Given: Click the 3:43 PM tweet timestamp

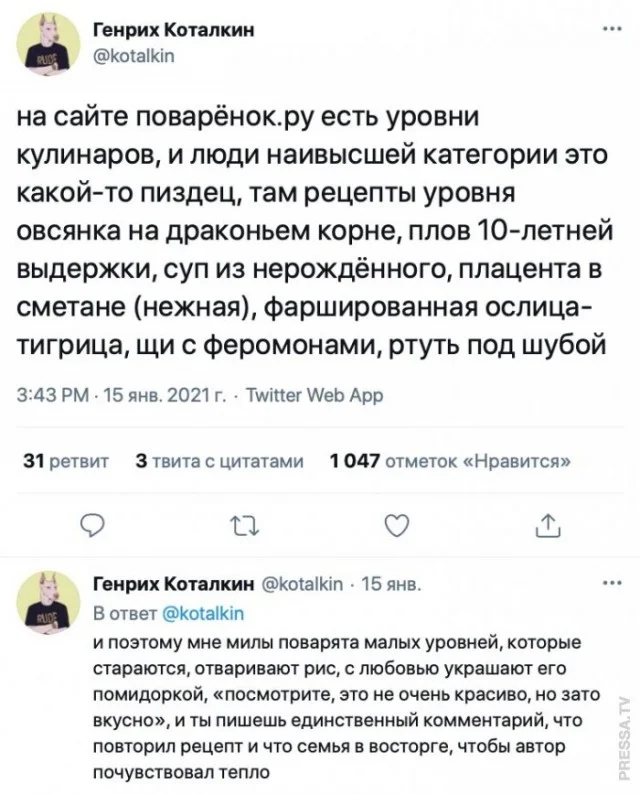Looking at the screenshot, I should point(54,396).
